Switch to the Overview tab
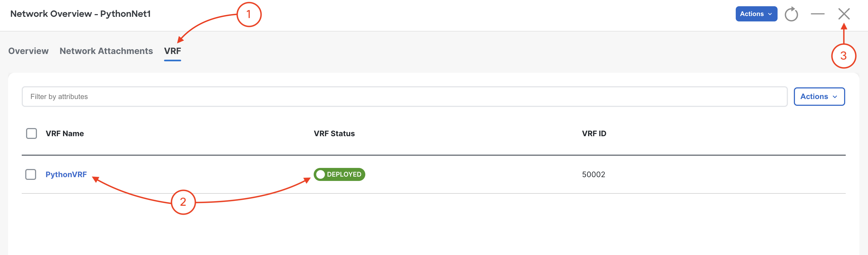Screen dimensions: 868x255 pos(28,51)
